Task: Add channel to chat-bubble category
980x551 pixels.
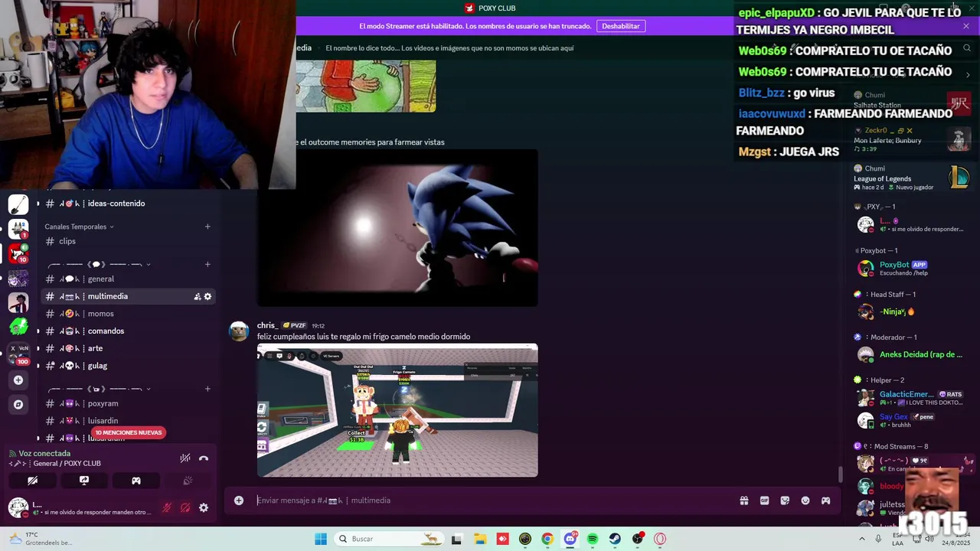Action: point(207,264)
